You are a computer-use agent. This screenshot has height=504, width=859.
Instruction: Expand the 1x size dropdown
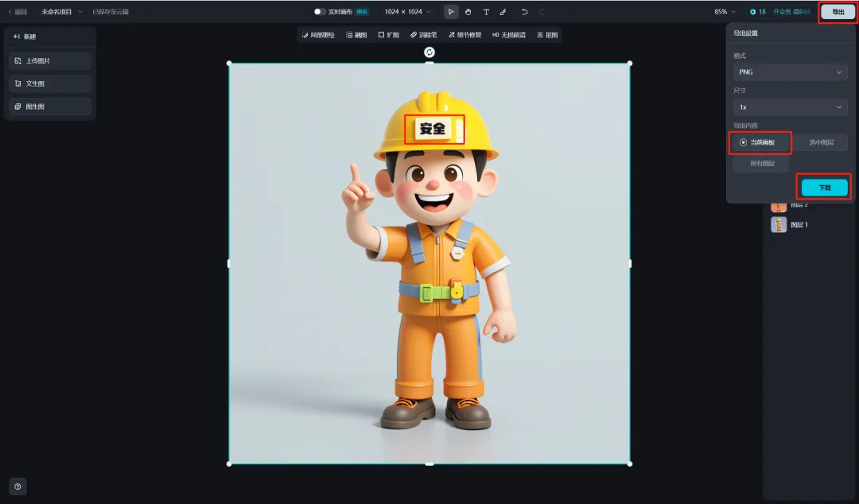790,107
